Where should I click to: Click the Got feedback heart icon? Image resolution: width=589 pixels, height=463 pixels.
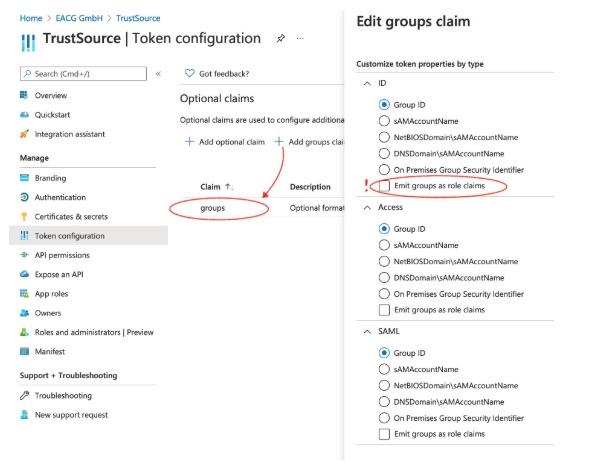pyautogui.click(x=190, y=73)
